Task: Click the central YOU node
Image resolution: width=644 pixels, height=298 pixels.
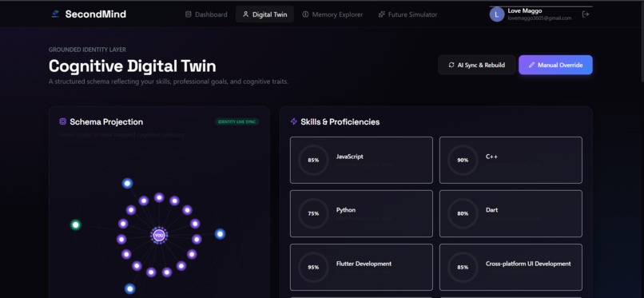Action: 159,235
